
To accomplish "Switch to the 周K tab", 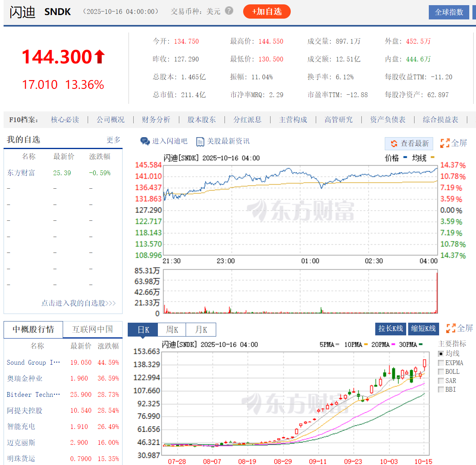I will pos(172,330).
